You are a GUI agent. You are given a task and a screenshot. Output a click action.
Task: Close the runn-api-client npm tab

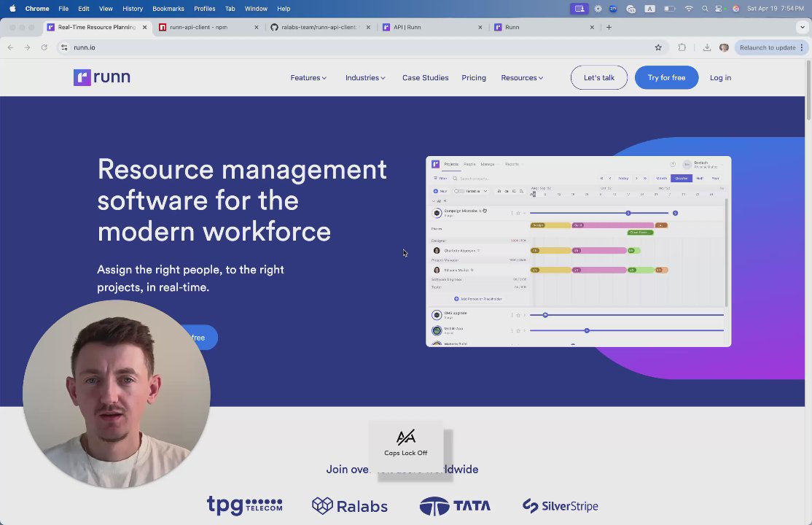coord(257,27)
